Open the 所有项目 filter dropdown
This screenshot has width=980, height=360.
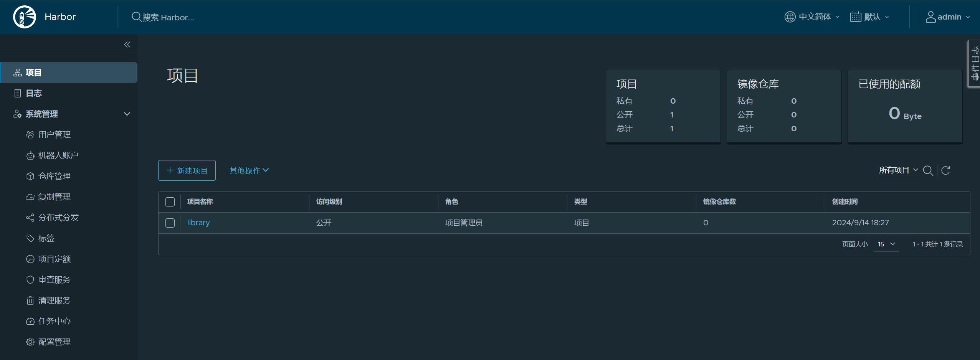pyautogui.click(x=899, y=170)
